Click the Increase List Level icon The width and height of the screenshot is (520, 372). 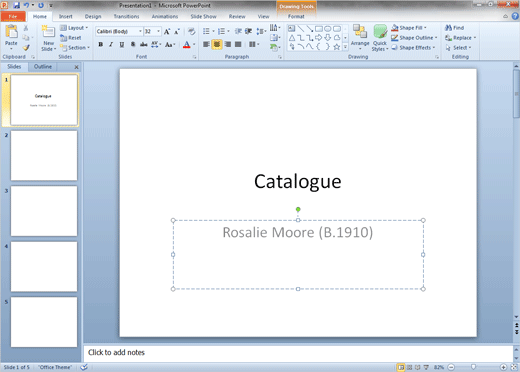(248, 31)
